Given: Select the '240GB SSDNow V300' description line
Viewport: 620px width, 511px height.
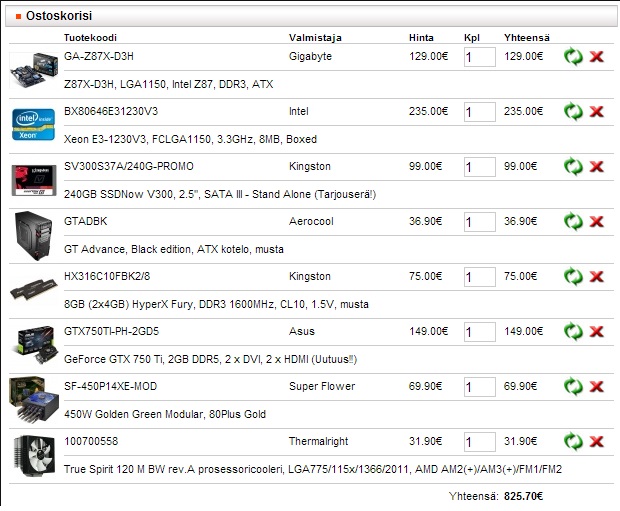Looking at the screenshot, I should [x=220, y=194].
